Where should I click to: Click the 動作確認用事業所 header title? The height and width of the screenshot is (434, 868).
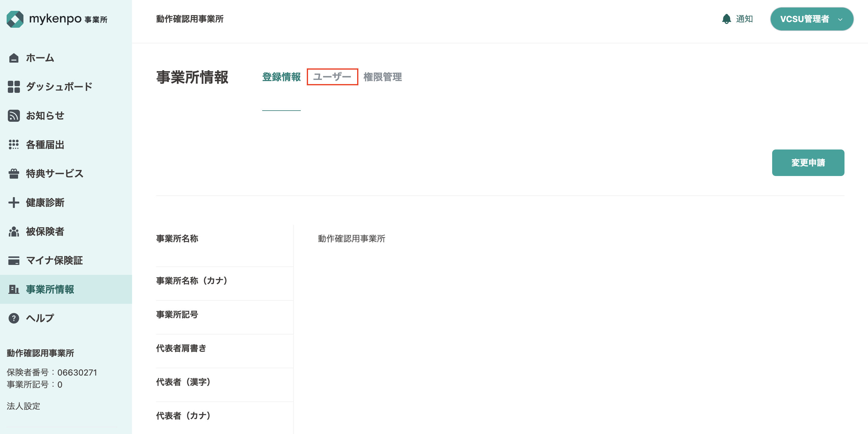pos(190,19)
